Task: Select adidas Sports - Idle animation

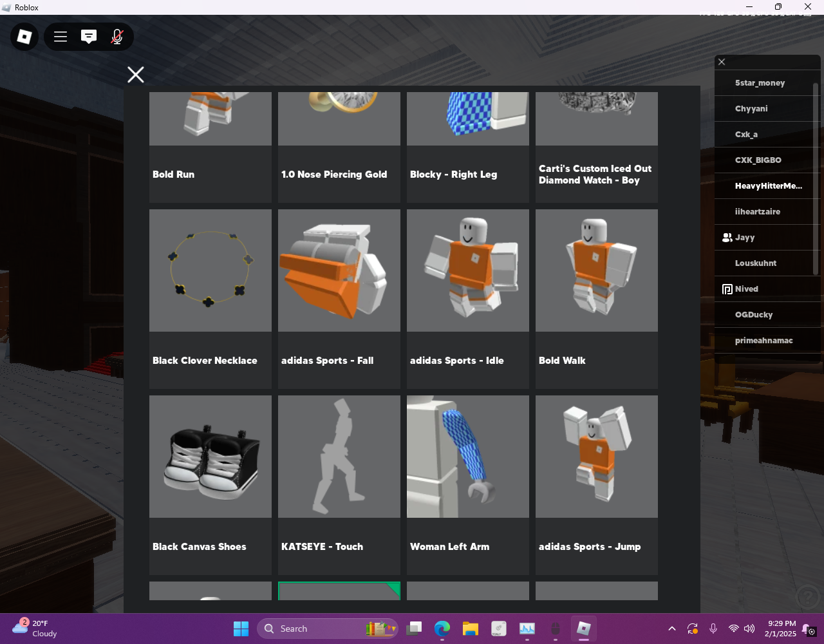Action: click(468, 299)
